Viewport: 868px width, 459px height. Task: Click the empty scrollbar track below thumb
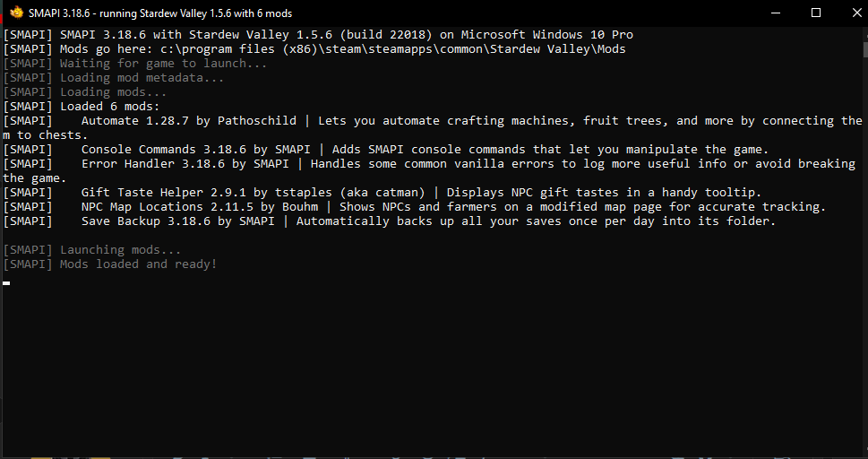tap(864, 255)
